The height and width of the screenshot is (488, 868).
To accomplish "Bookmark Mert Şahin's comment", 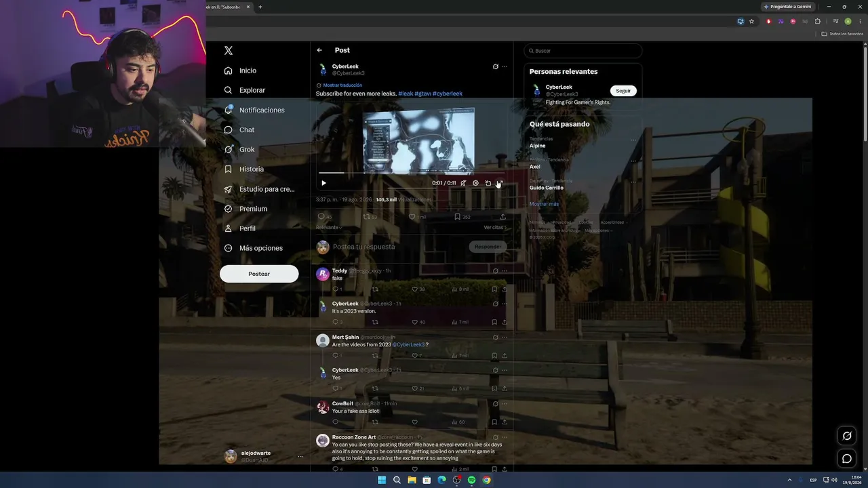I will [x=494, y=356].
